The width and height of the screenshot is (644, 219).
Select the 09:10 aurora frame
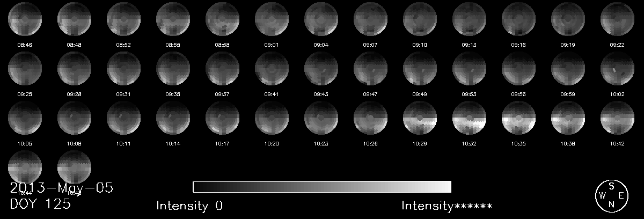click(420, 19)
